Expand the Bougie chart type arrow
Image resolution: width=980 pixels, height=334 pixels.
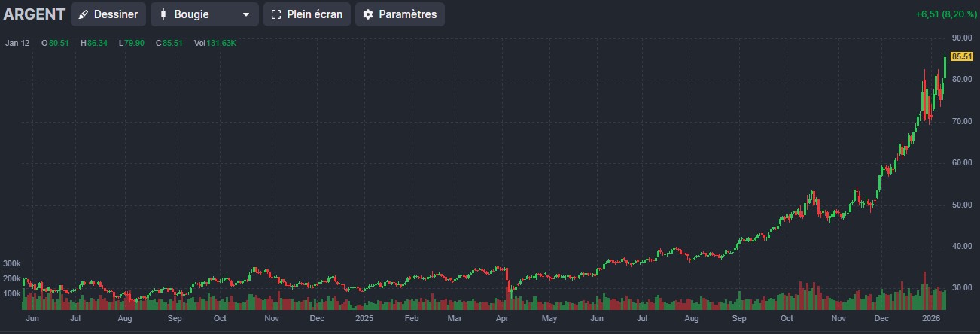tap(245, 14)
